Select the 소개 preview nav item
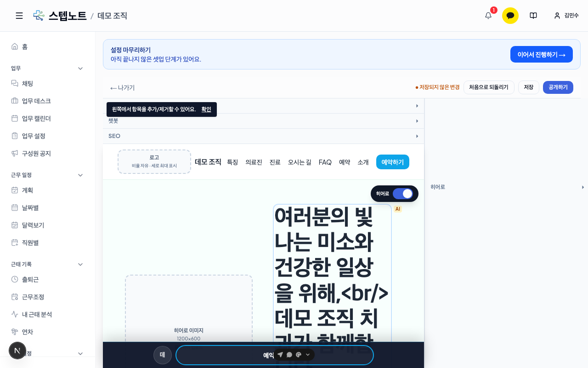 pyautogui.click(x=363, y=162)
